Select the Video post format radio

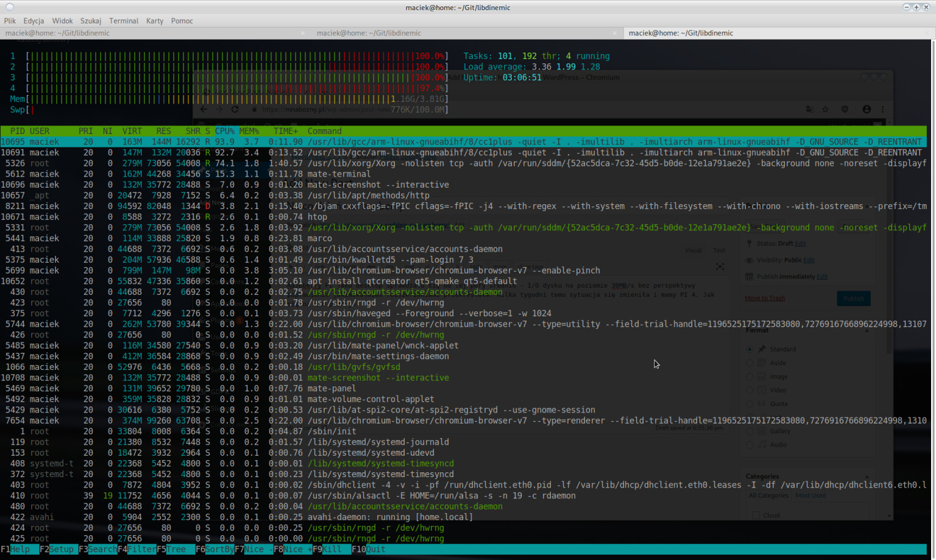click(x=750, y=390)
